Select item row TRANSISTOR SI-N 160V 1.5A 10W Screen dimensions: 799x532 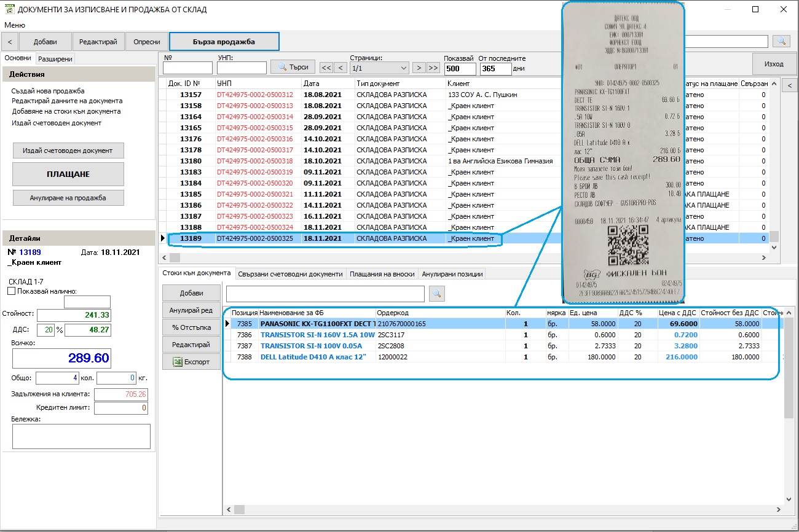pyautogui.click(x=504, y=335)
